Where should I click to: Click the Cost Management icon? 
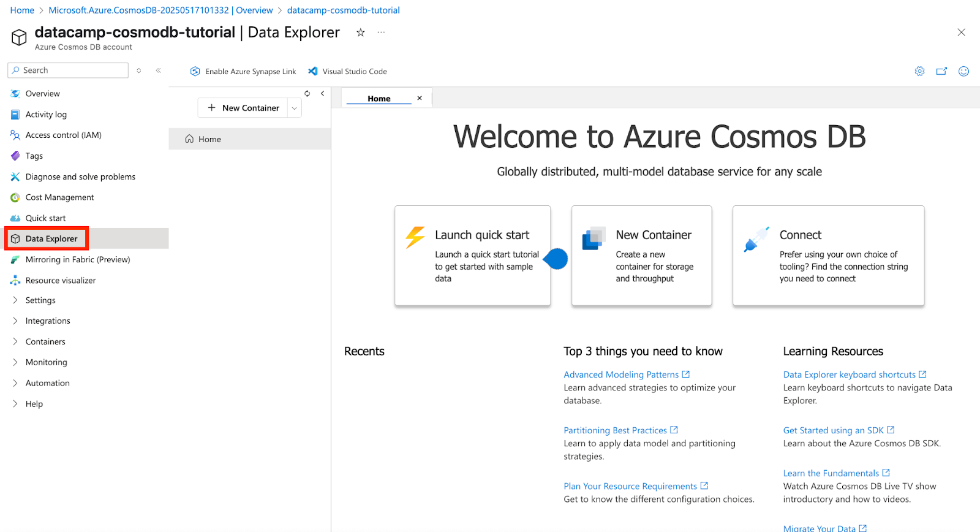15,197
